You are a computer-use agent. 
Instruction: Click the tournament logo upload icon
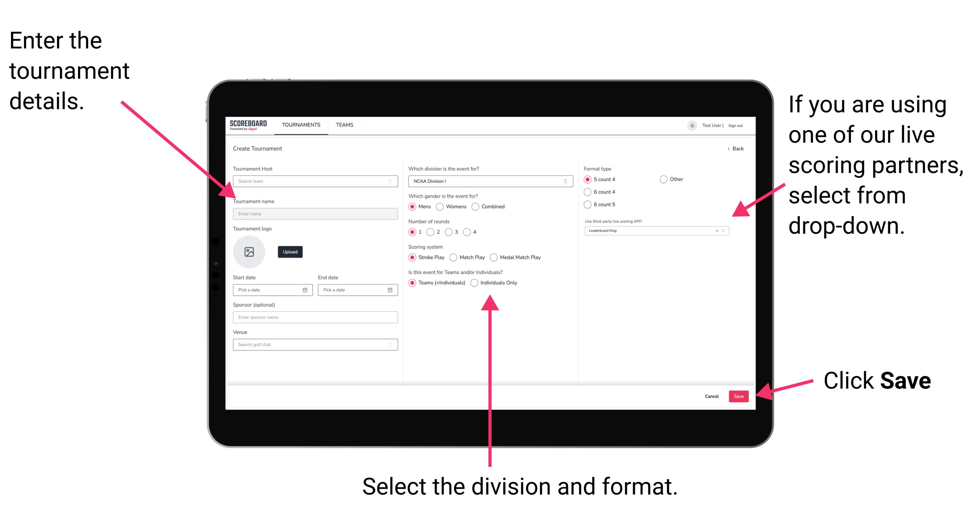pyautogui.click(x=249, y=252)
